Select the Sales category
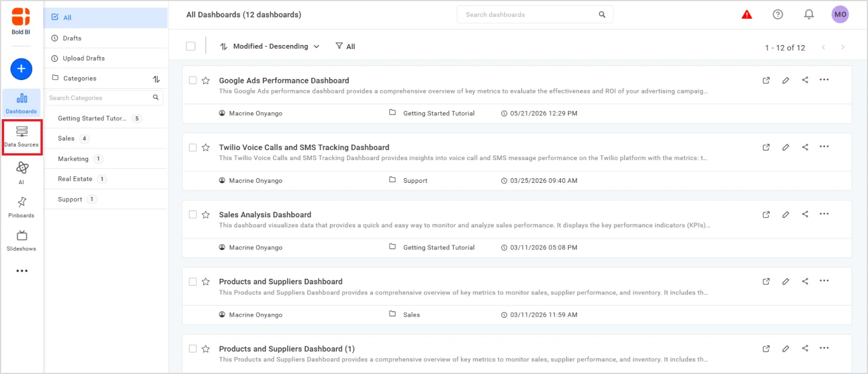 [106, 138]
